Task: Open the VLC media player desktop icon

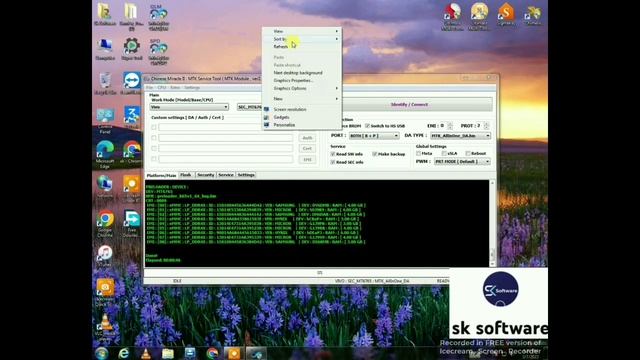Action: [x=105, y=322]
